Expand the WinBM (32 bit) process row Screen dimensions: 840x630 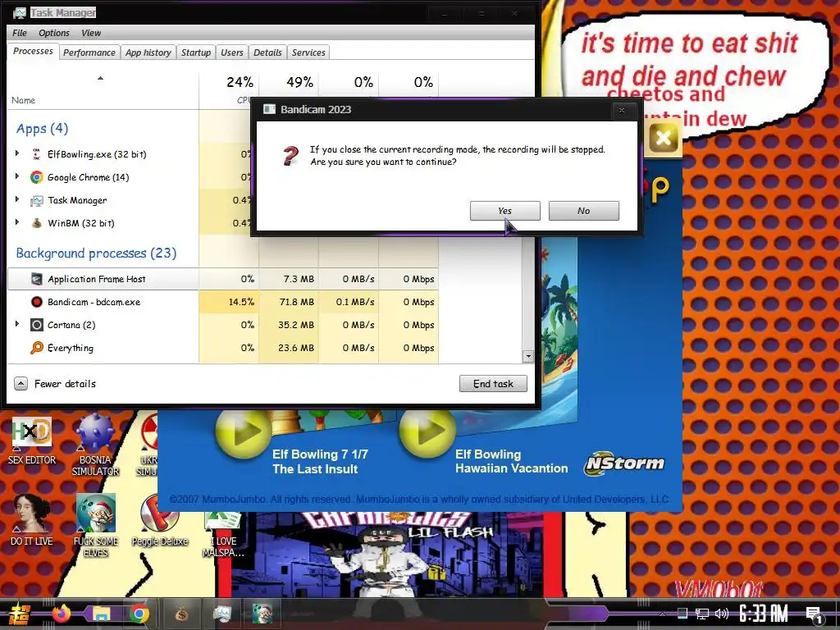click(17, 223)
